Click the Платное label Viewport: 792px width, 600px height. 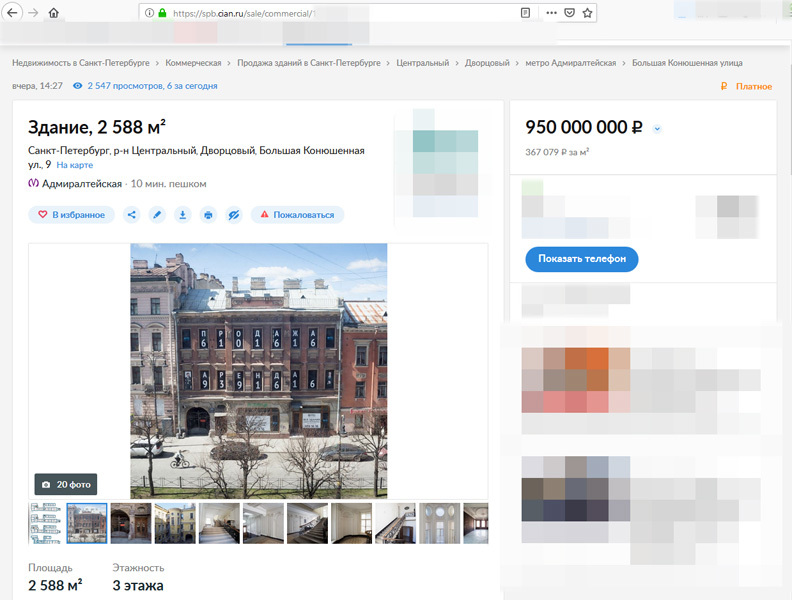(754, 86)
